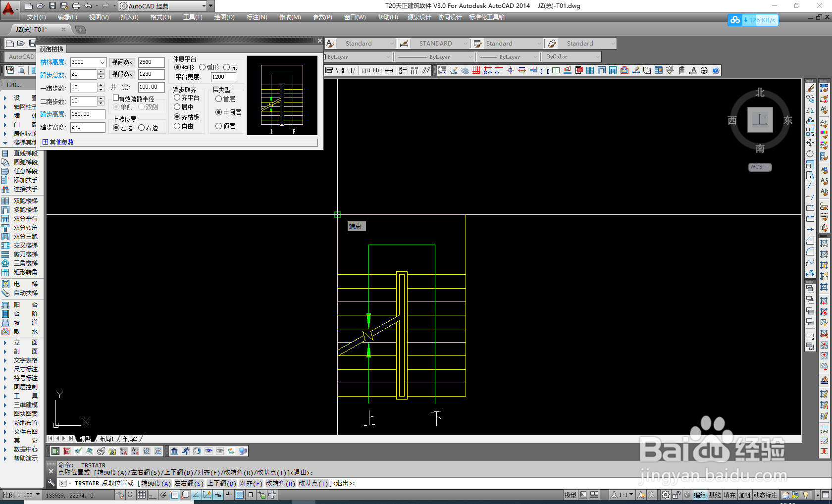Select the 双跑楼梯 double-run stair tool

click(x=20, y=201)
